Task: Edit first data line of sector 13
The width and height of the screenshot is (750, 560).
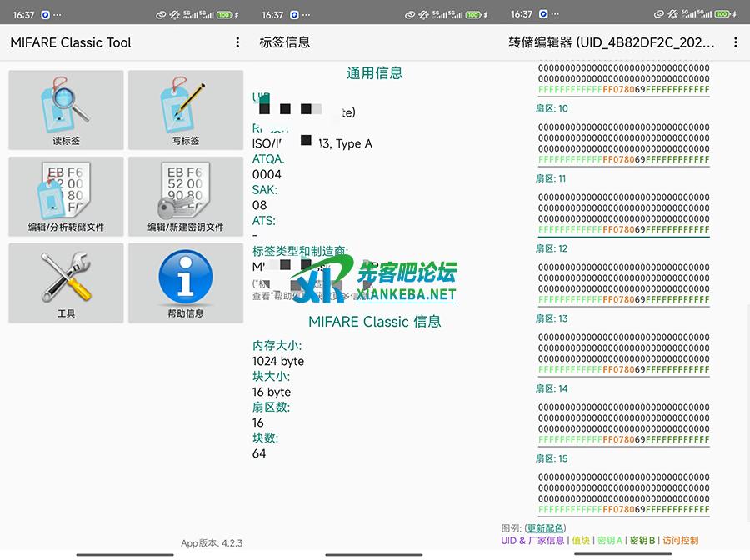Action: click(x=624, y=337)
